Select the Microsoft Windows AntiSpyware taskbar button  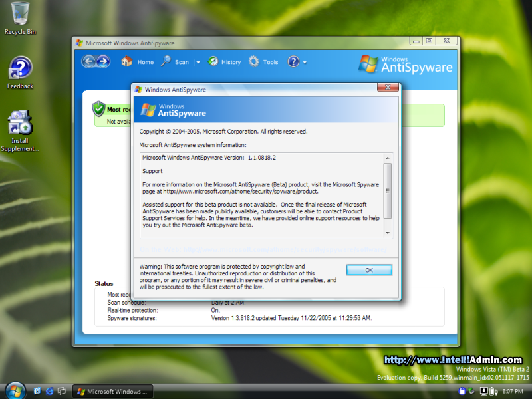112,392
